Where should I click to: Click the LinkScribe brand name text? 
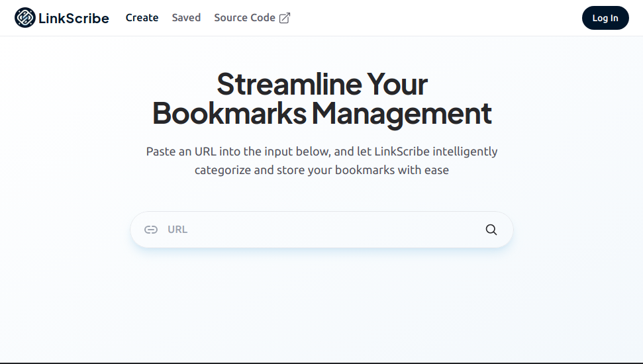(x=74, y=18)
